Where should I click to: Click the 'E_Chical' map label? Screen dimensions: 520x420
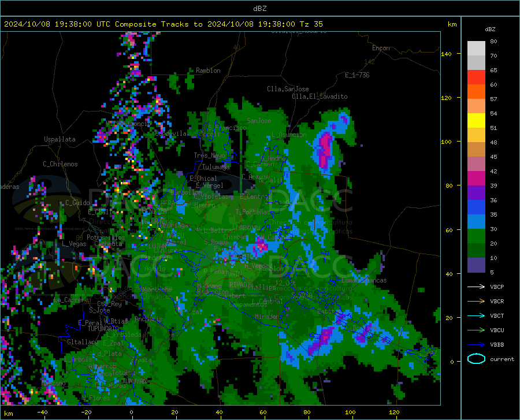[x=203, y=179]
